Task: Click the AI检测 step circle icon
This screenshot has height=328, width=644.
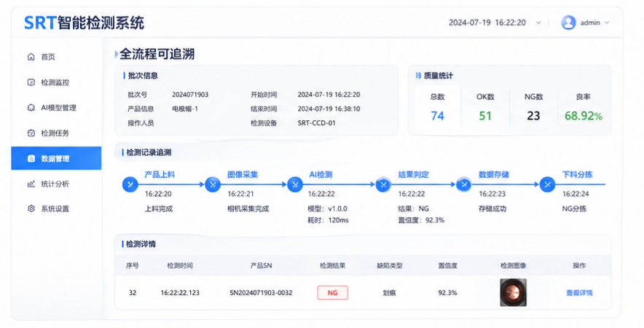Action: pyautogui.click(x=295, y=184)
